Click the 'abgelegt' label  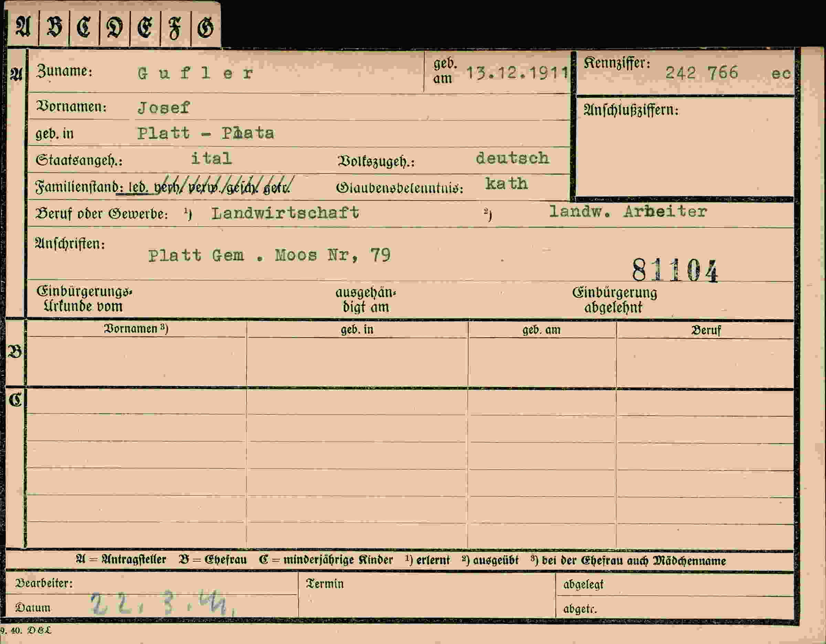(x=584, y=585)
